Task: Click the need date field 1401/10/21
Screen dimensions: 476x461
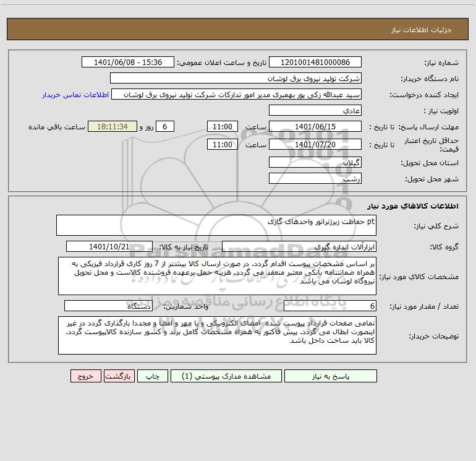Action: (x=109, y=246)
